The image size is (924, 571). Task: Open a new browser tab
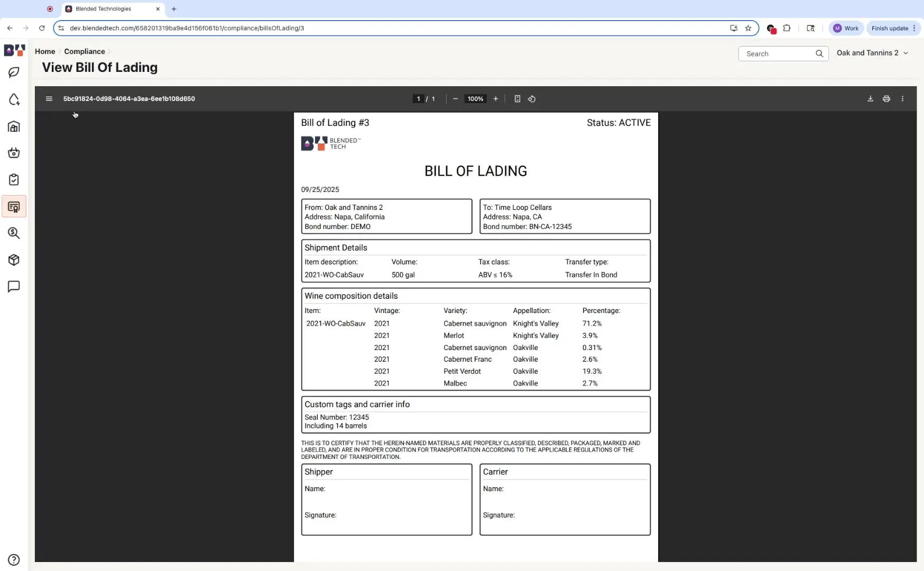tap(174, 9)
